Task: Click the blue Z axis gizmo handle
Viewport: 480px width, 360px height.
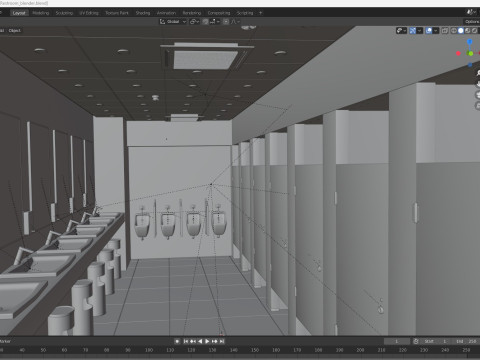Action: (x=470, y=42)
